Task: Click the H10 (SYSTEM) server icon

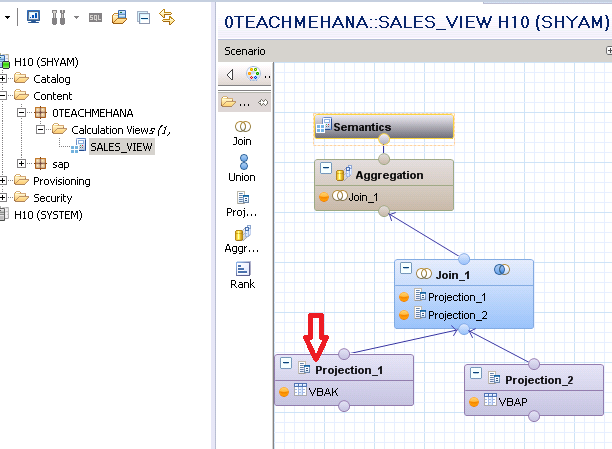Action: (x=4, y=215)
